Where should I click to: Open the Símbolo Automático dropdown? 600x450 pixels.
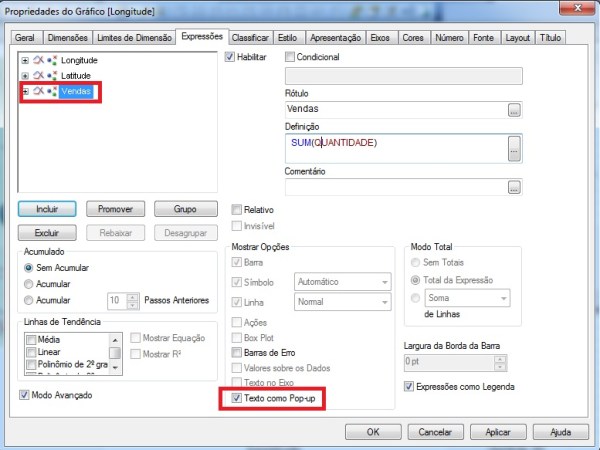(x=383, y=283)
